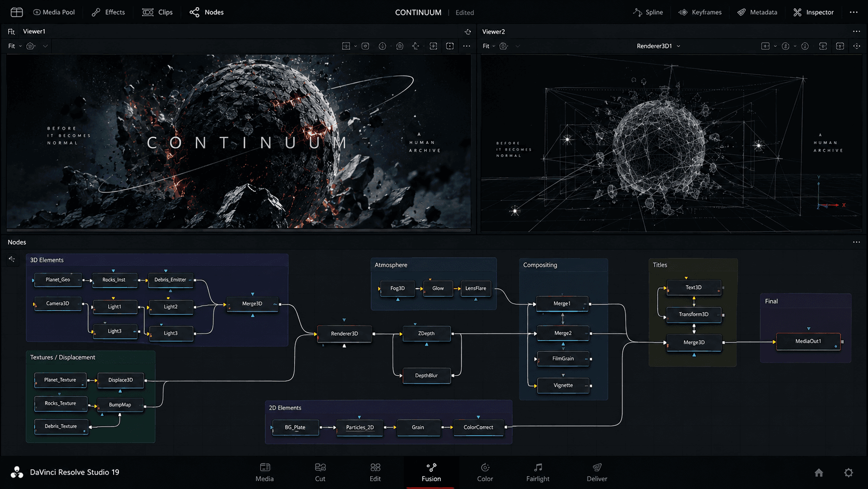Open Viewer2 header three-dot options
Viewport: 868px width, 489px height.
(857, 32)
